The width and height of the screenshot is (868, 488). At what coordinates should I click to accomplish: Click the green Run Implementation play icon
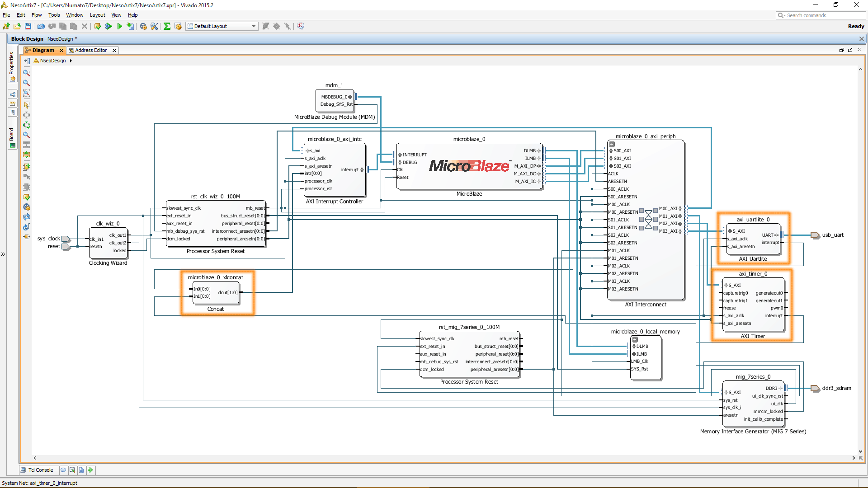pyautogui.click(x=119, y=26)
